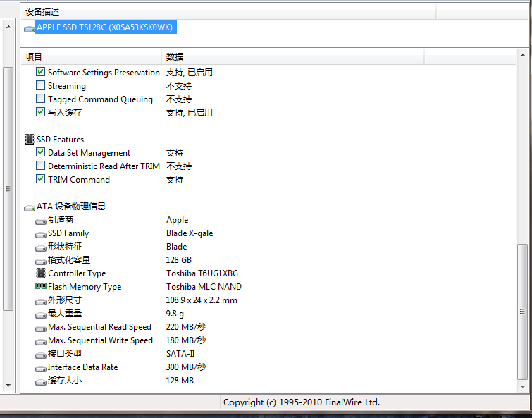532x418 pixels.
Task: Click the Flash Memory Type memory icon
Action: pos(41,286)
